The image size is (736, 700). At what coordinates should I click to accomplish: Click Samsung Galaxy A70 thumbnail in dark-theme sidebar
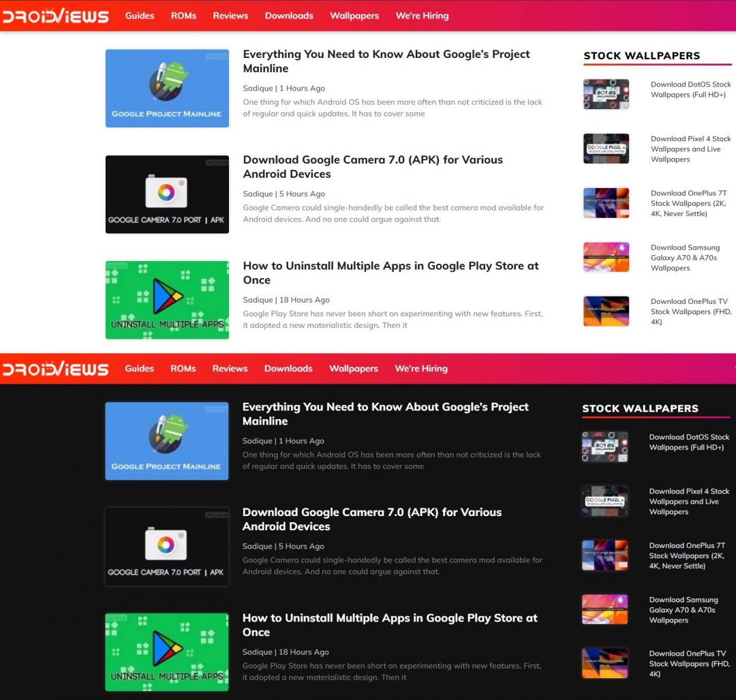tap(604, 609)
